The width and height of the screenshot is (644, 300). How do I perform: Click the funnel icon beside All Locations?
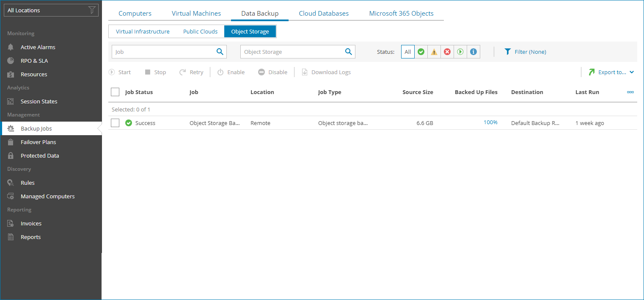(92, 10)
